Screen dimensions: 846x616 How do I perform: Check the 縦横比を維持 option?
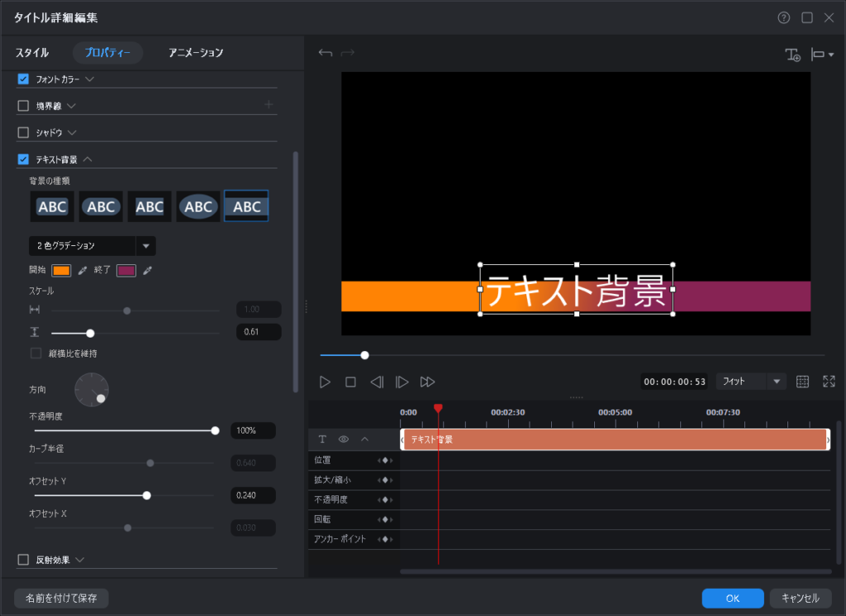(x=36, y=353)
